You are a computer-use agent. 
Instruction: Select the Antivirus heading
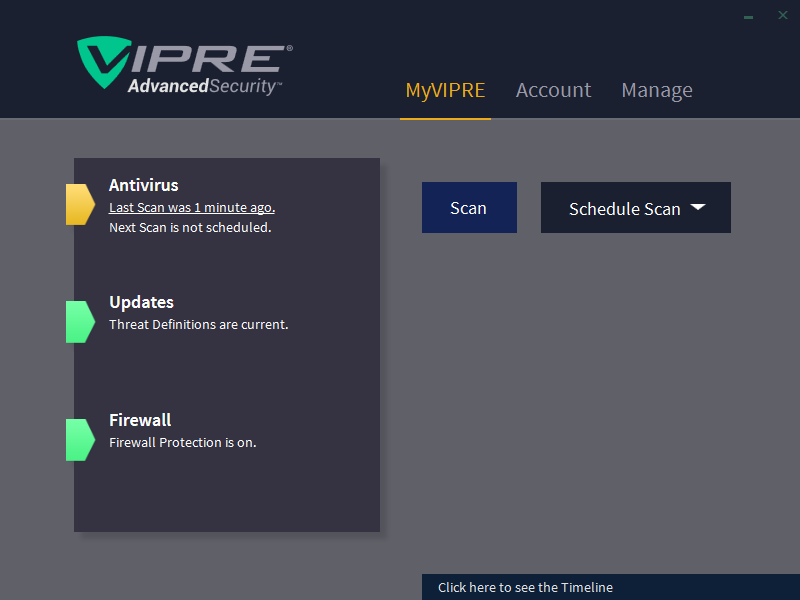click(143, 185)
